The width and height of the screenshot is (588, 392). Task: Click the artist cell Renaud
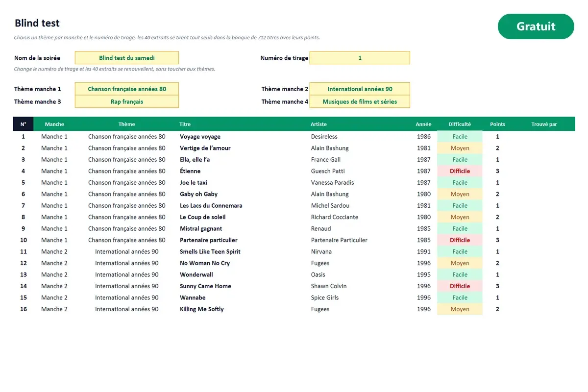pyautogui.click(x=321, y=229)
